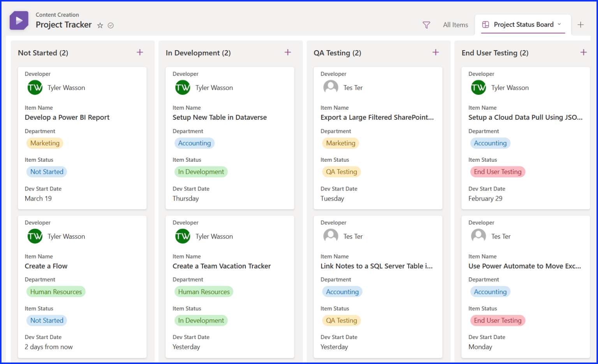Select Tyler Wasson's avatar on Develop a Power BI Report
The height and width of the screenshot is (364, 598).
(x=35, y=87)
